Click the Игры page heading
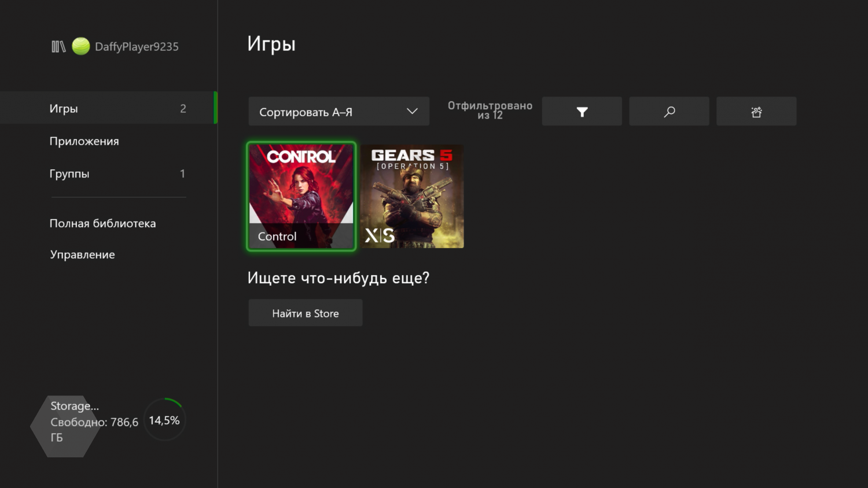Image resolution: width=868 pixels, height=488 pixels. [271, 44]
